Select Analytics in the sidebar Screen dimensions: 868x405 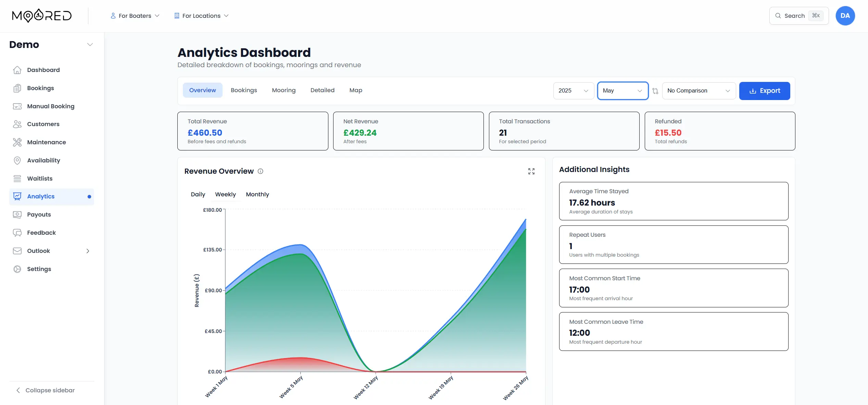click(40, 196)
